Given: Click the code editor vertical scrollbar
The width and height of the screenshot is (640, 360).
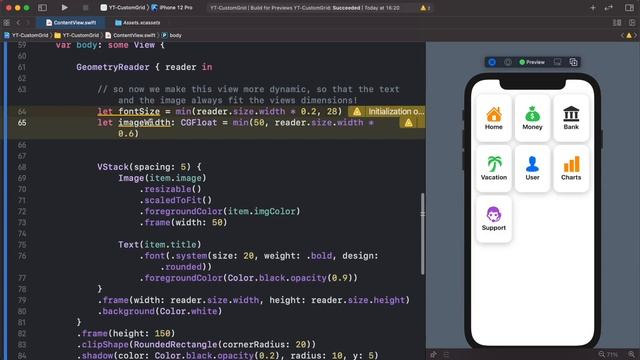Looking at the screenshot, I should pyautogui.click(x=422, y=234).
